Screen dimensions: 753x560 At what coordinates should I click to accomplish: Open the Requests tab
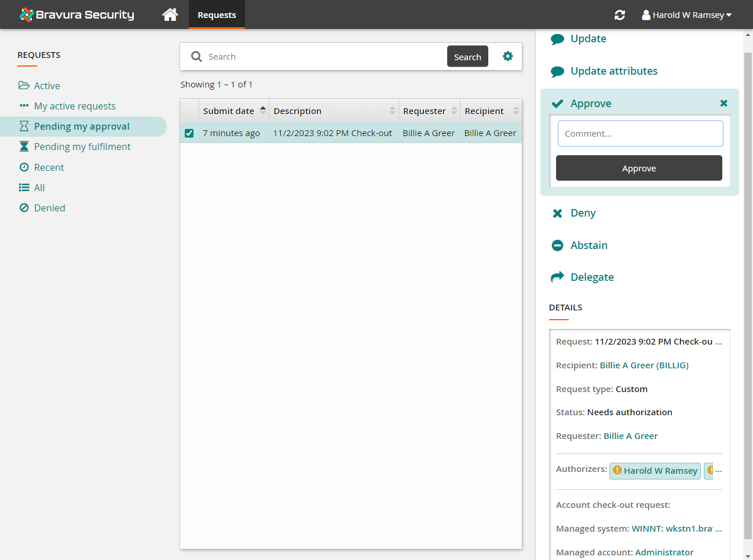[x=217, y=15]
